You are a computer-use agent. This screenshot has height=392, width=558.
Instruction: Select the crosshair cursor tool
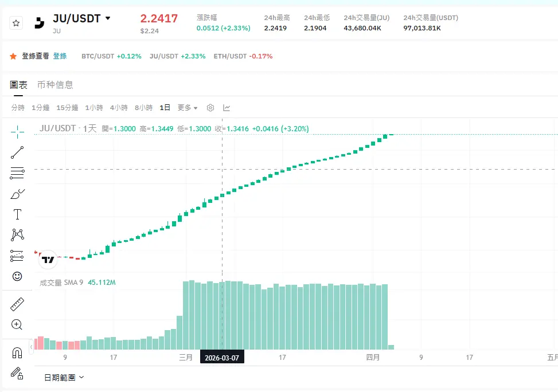pyautogui.click(x=17, y=132)
